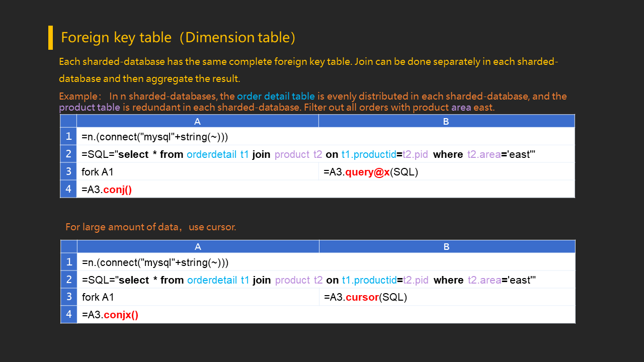This screenshot has height=362, width=644.
Task: Select row header 2 in the query@x table
Action: [68, 154]
